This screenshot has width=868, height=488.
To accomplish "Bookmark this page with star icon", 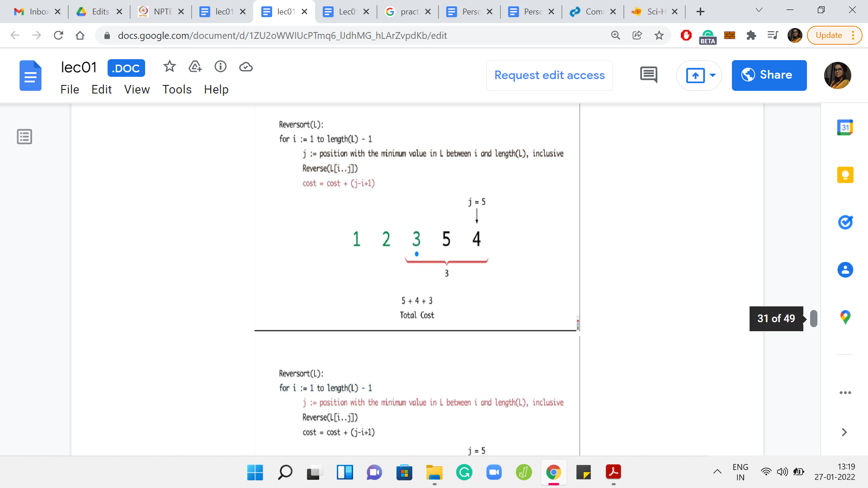I will tap(659, 35).
